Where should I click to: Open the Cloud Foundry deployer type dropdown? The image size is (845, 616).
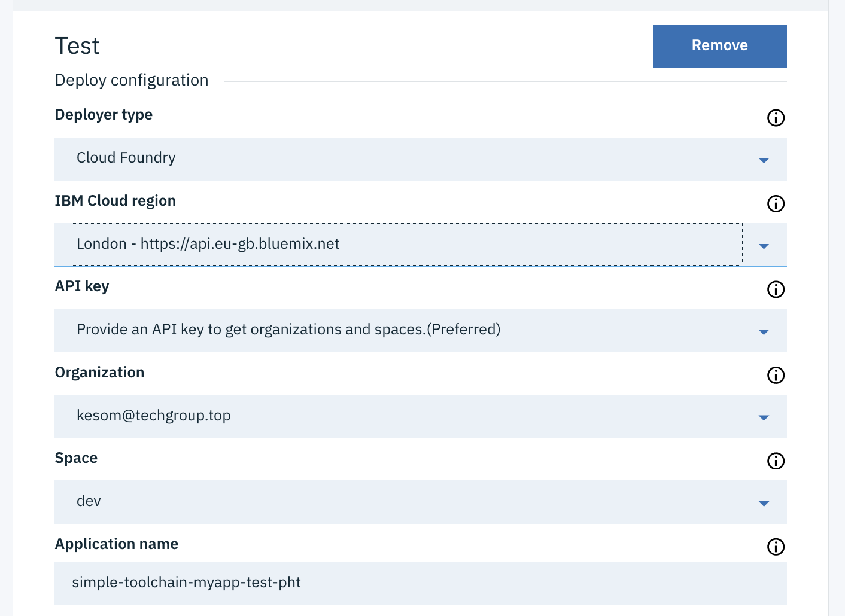[x=407, y=159]
